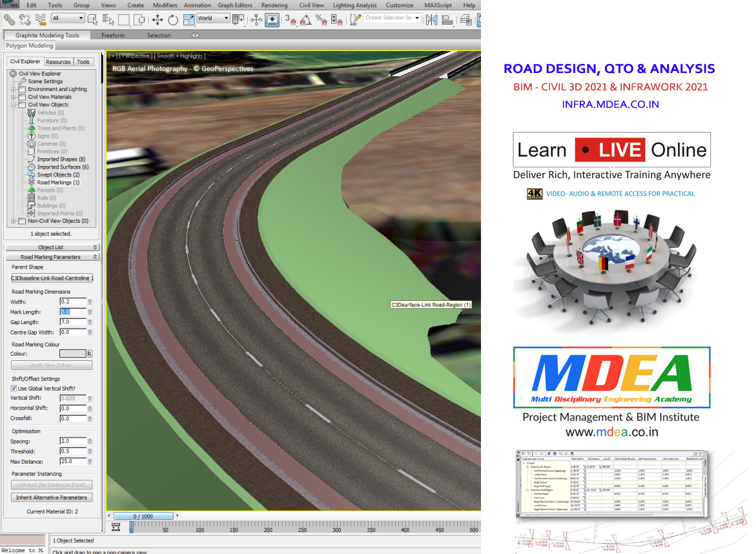This screenshot has width=756, height=554.
Task: Switch to the Resources tab
Action: (58, 62)
